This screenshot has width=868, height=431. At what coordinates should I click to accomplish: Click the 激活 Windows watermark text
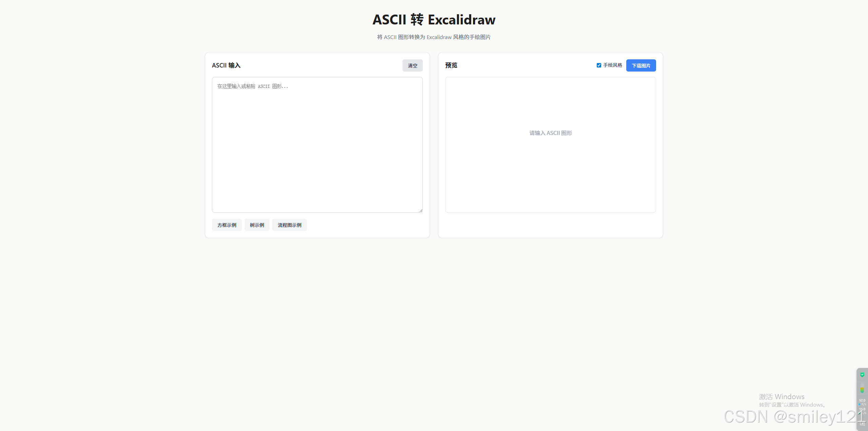tap(782, 396)
